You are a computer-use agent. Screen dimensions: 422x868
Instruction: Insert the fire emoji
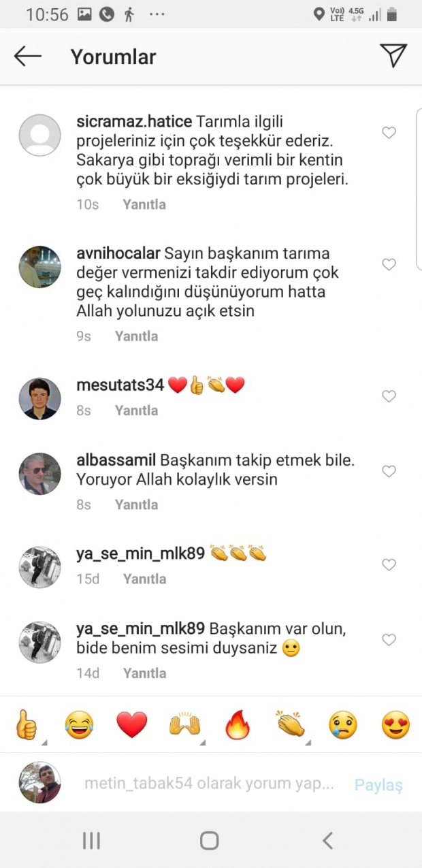(x=238, y=725)
